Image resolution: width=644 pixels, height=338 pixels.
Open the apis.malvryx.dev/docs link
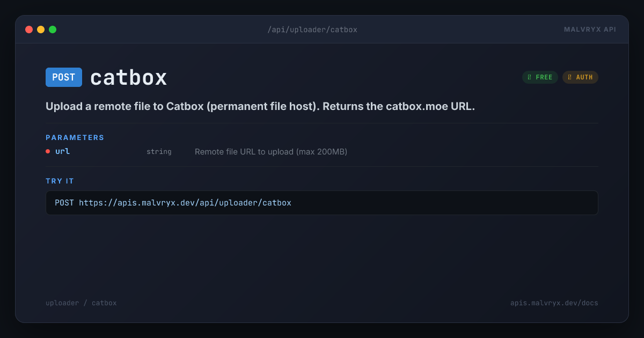(554, 303)
